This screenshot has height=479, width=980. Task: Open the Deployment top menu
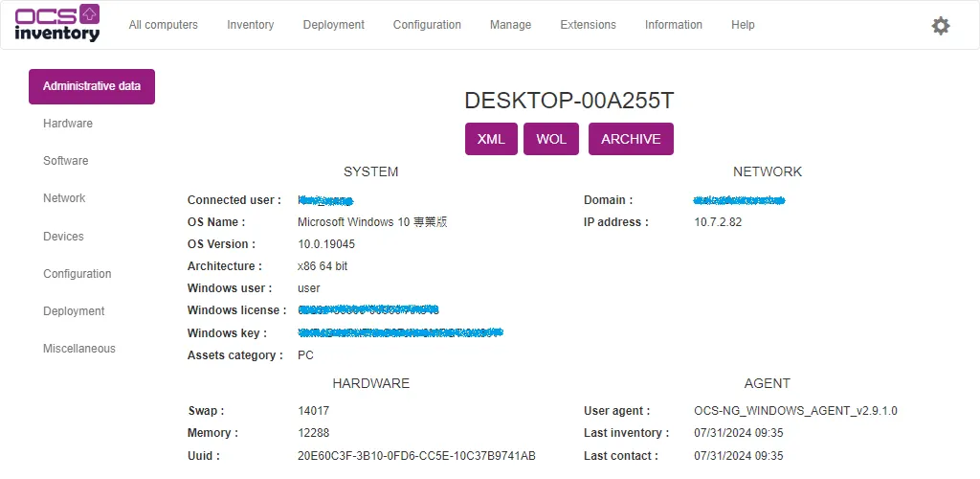[x=334, y=25]
